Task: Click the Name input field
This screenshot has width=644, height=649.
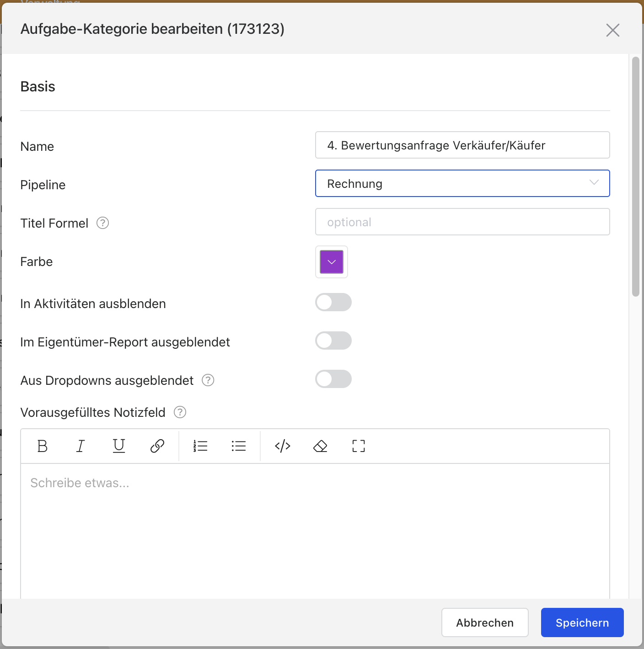Action: 462,145
